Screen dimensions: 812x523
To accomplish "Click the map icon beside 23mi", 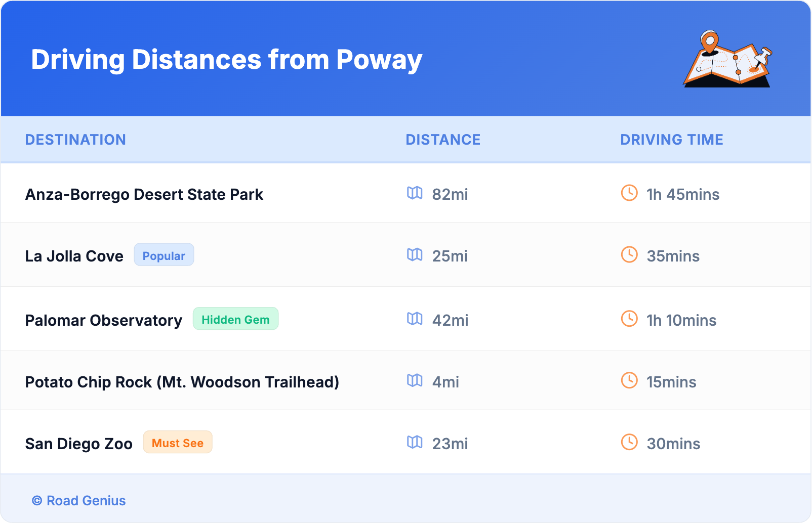I will tap(415, 443).
